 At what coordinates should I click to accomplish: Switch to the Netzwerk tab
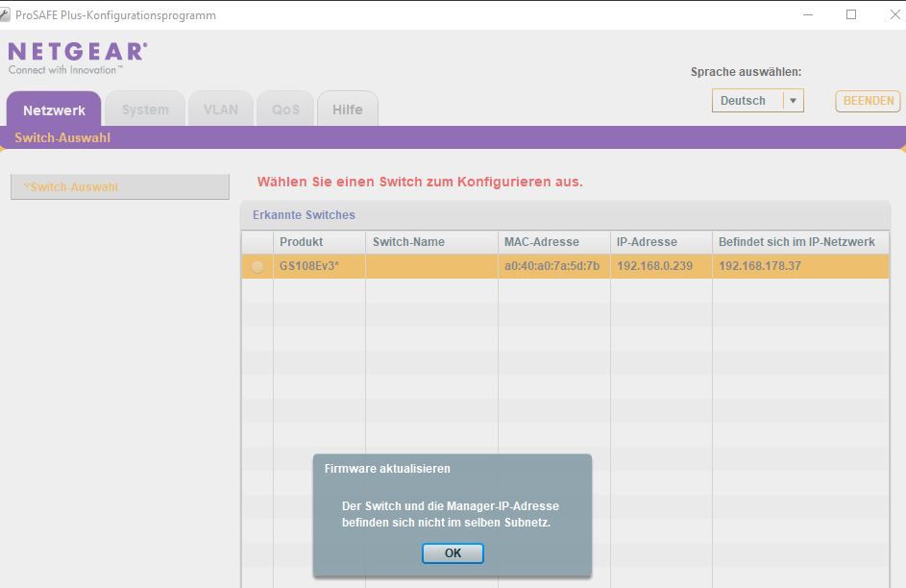[54, 110]
